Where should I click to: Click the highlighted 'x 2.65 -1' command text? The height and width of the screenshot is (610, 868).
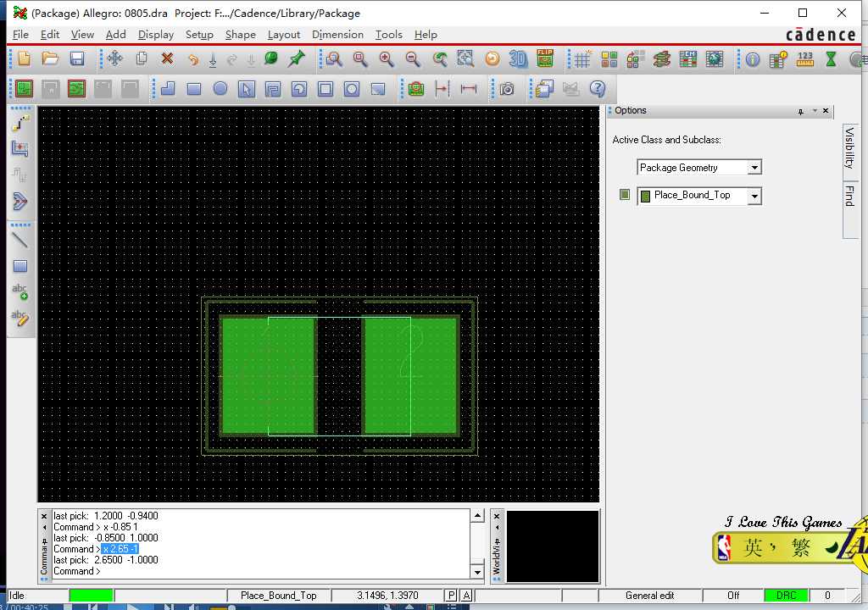pyautogui.click(x=120, y=549)
